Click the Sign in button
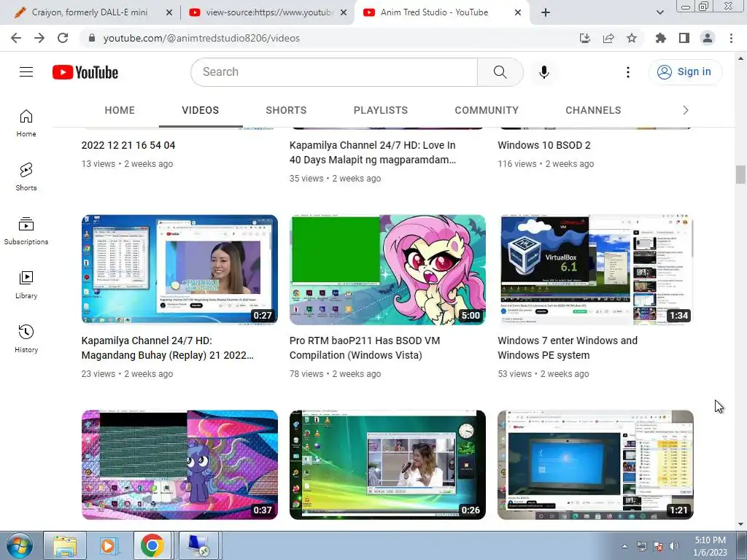This screenshot has height=560, width=747. tap(685, 72)
